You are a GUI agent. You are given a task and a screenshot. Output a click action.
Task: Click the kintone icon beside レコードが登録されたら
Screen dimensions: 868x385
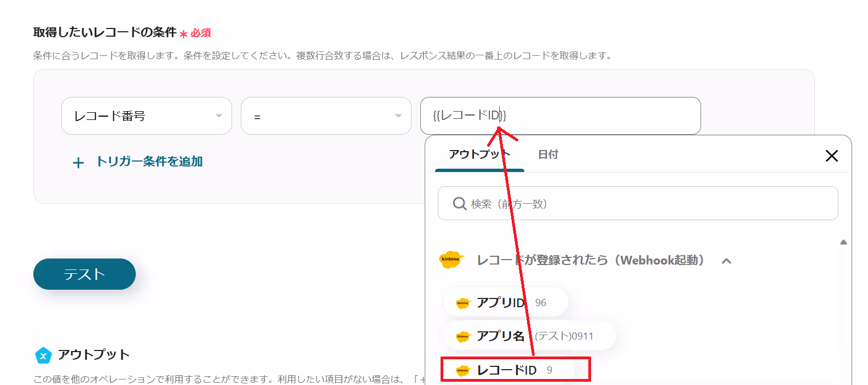coord(452,260)
